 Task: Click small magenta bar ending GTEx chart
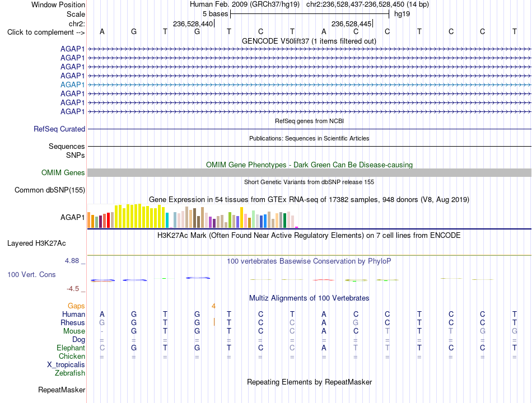[297, 227]
